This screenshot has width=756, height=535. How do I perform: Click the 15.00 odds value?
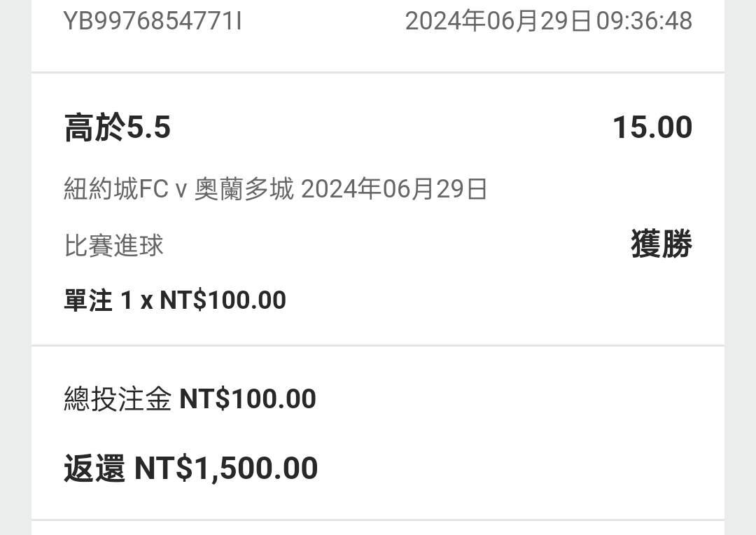click(652, 128)
